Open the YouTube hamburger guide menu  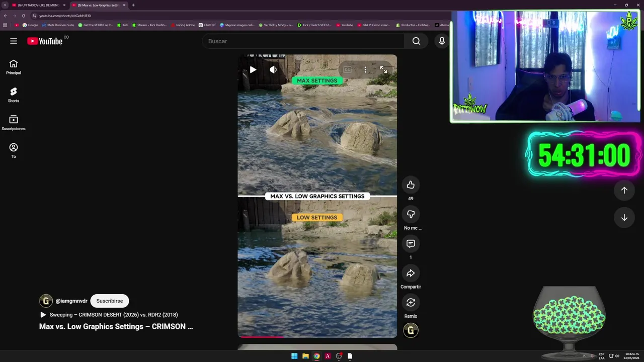click(x=14, y=41)
